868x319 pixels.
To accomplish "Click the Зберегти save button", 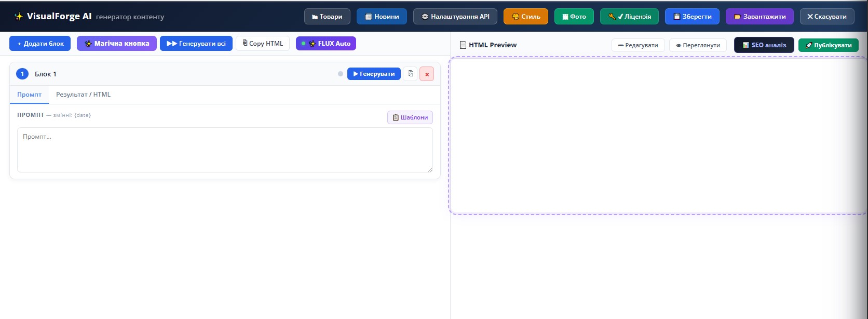I will click(x=692, y=17).
